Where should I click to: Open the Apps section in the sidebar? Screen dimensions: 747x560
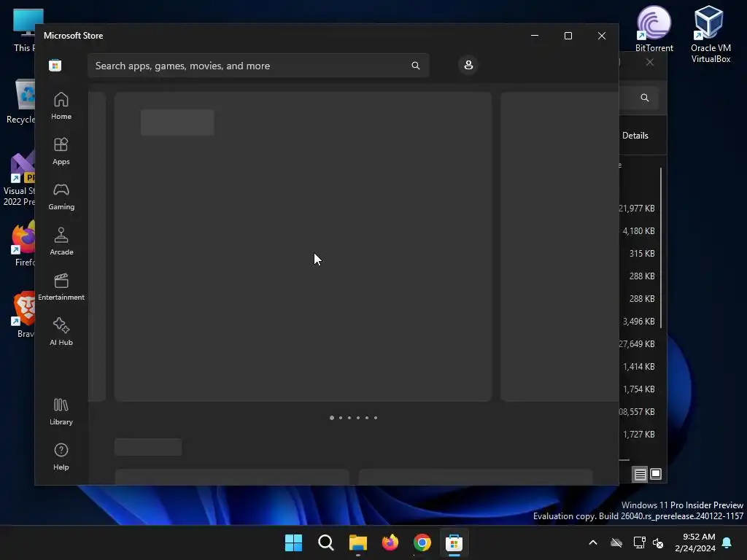click(61, 151)
